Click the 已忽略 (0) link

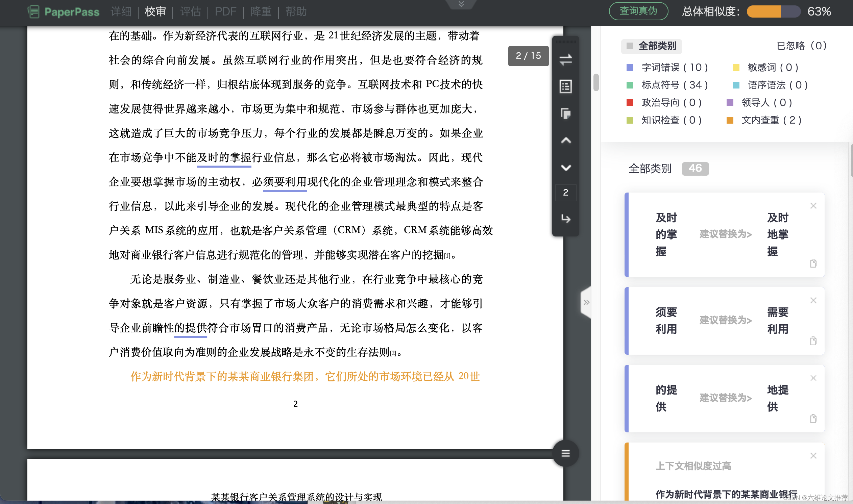(802, 46)
